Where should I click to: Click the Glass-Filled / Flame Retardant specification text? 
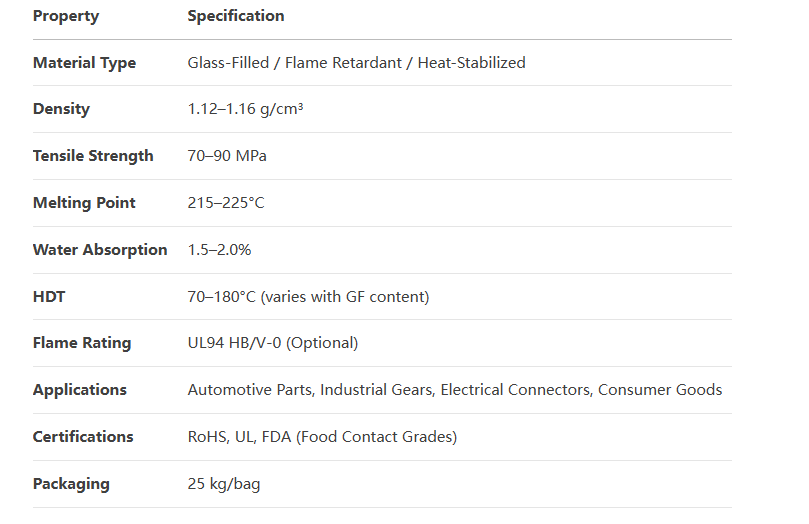(356, 63)
